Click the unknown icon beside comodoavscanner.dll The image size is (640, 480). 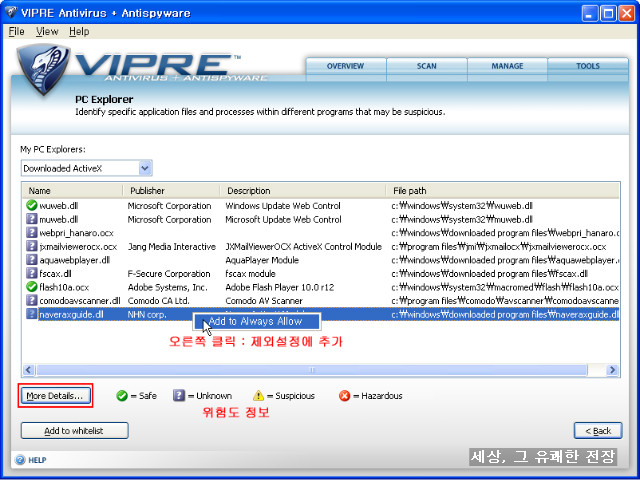[x=31, y=300]
